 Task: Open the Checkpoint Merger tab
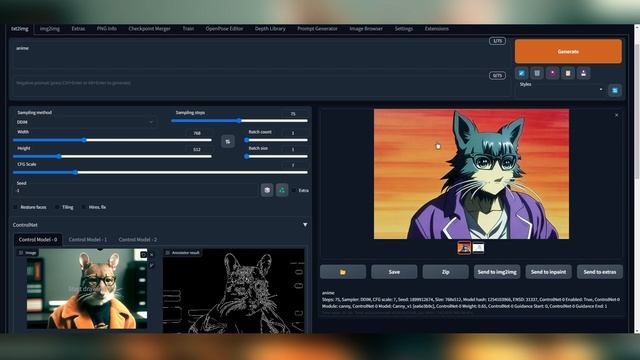149,29
